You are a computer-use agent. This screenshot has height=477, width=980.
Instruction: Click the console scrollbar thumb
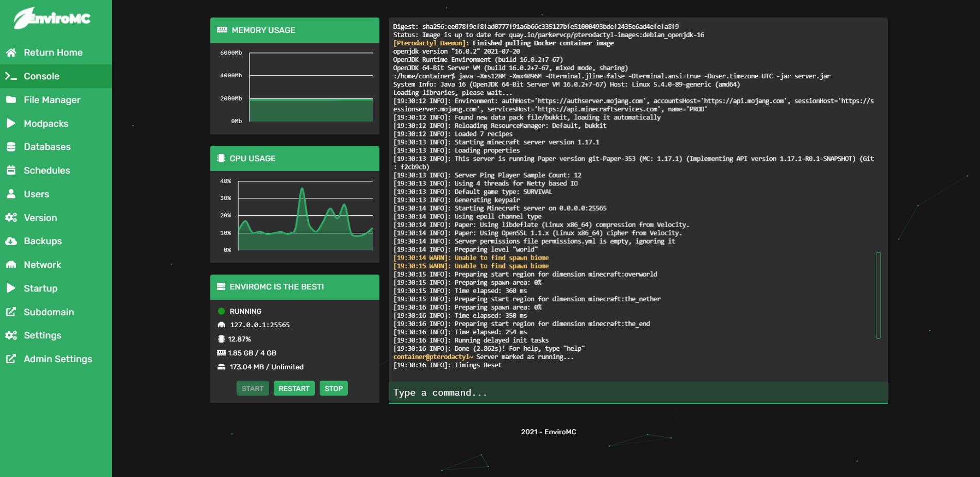coord(878,295)
